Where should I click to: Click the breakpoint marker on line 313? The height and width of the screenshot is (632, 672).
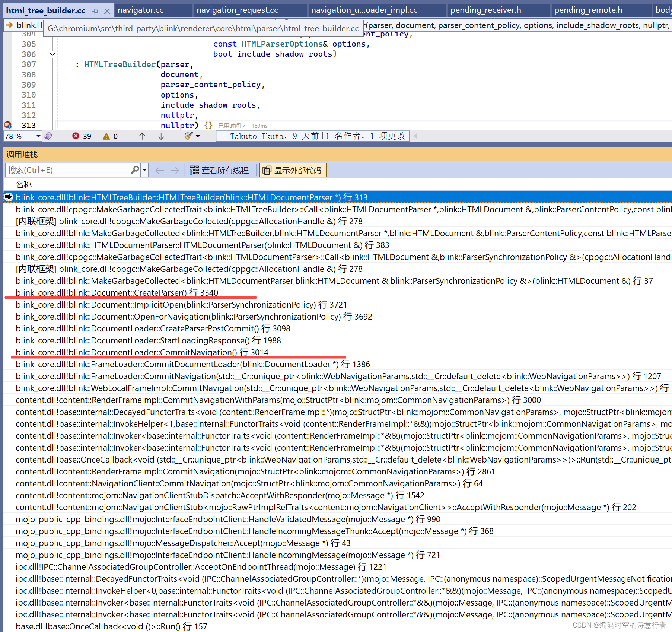[7, 125]
